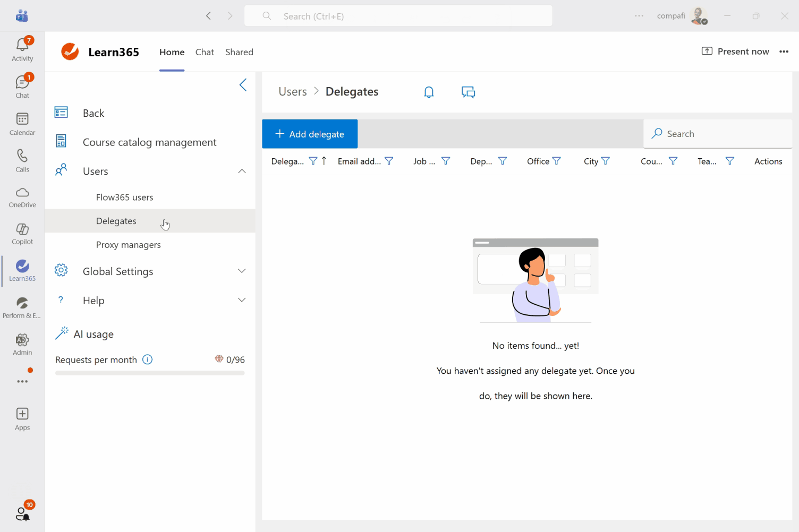The image size is (799, 532).
Task: Click the Add delegate button
Action: tap(310, 134)
